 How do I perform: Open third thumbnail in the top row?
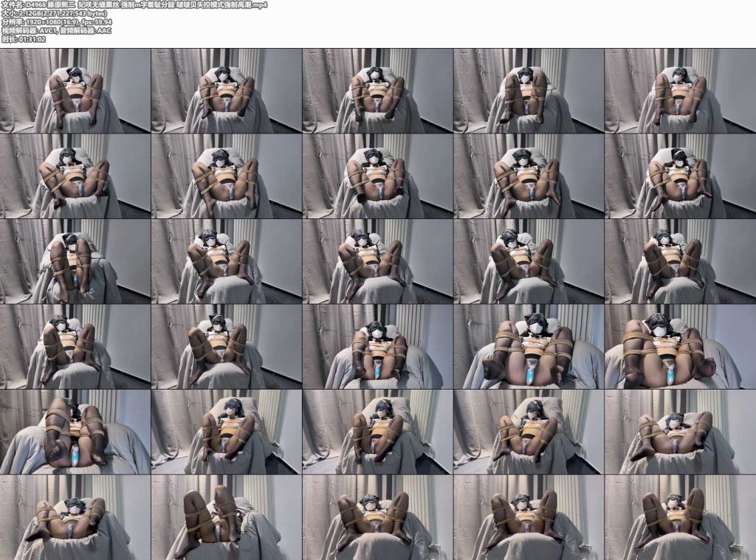pyautogui.click(x=377, y=91)
